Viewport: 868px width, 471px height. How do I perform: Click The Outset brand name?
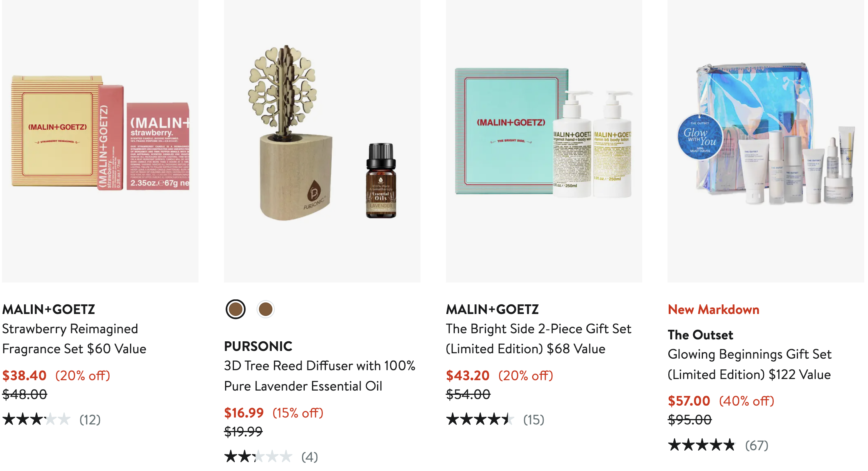tap(701, 335)
